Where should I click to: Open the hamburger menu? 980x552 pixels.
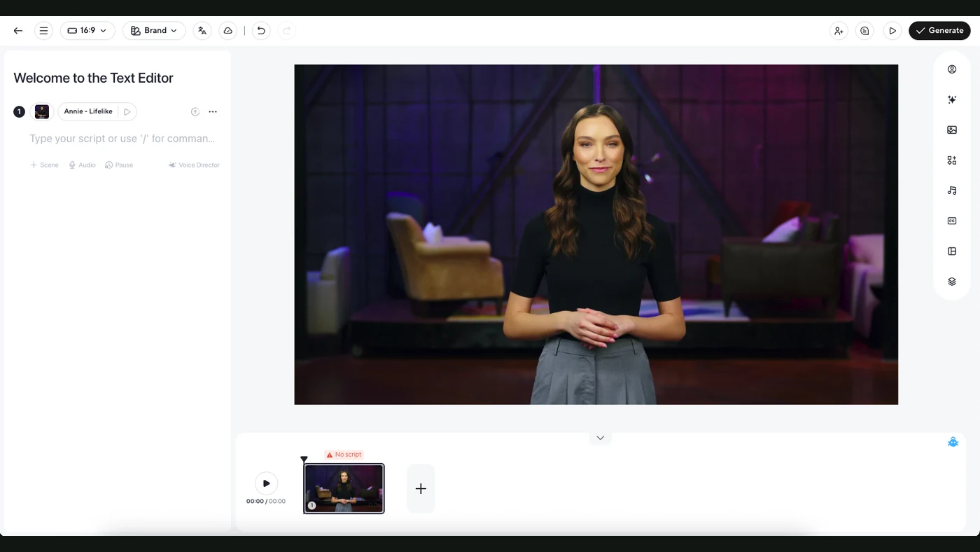tap(43, 31)
